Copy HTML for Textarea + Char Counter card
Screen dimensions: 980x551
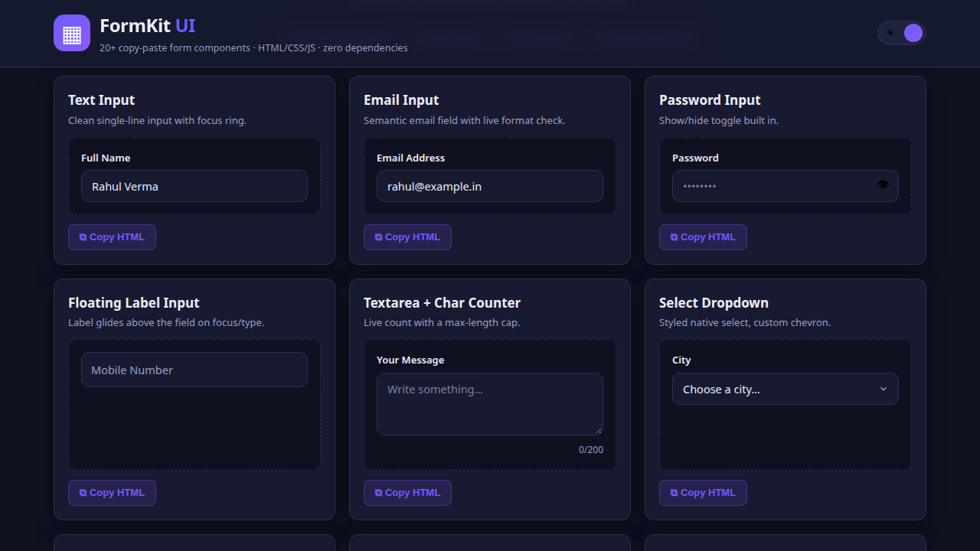[407, 493]
